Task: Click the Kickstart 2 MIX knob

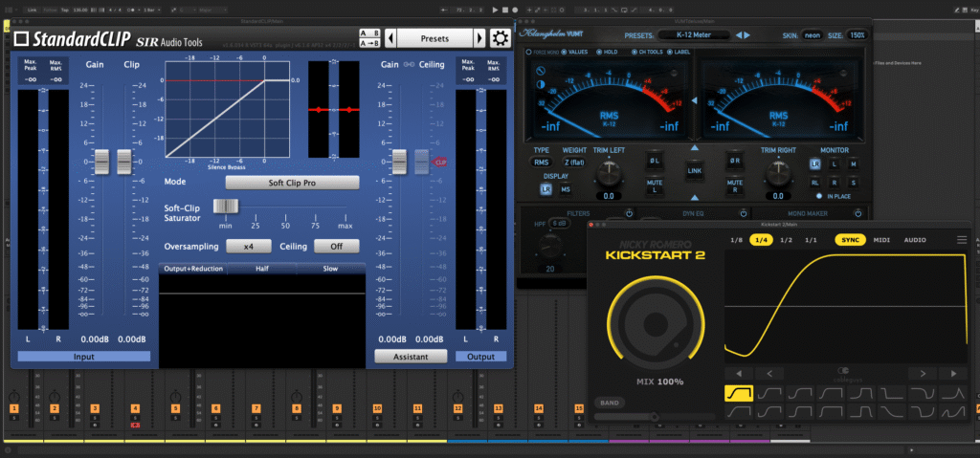Action: (657, 324)
